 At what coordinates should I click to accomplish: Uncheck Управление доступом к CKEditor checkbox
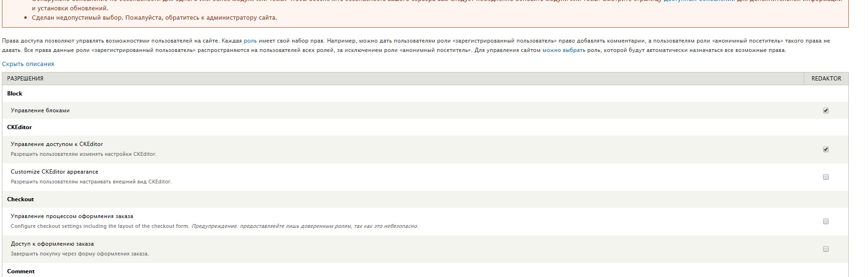tap(825, 149)
